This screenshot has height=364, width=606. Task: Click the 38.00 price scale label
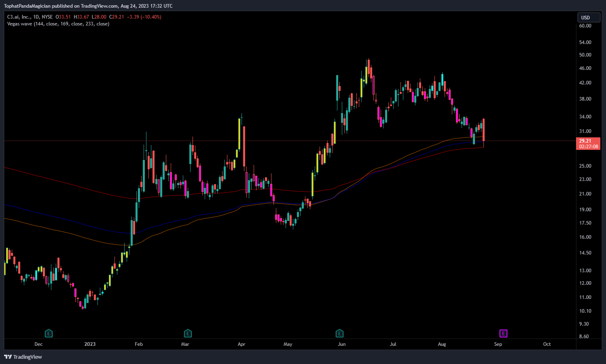(585, 99)
